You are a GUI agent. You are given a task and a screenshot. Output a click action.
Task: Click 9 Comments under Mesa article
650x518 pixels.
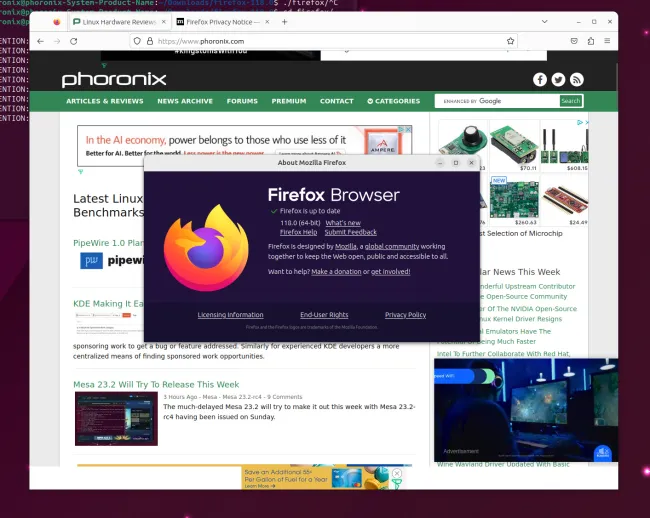pos(284,397)
